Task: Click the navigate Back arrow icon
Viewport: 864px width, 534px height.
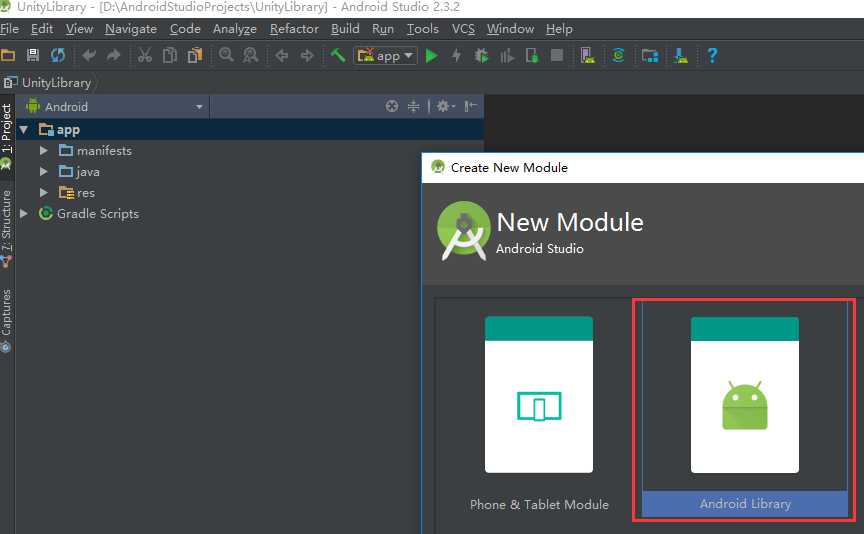Action: tap(282, 56)
